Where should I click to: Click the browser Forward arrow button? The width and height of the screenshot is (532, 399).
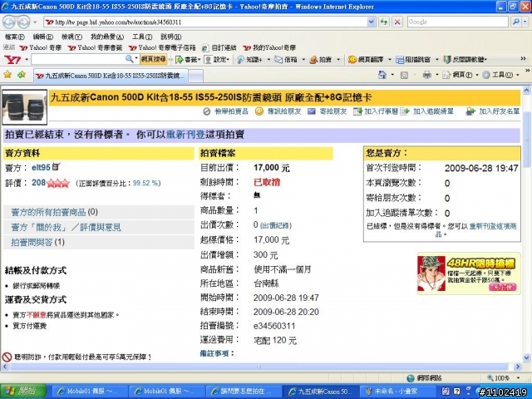point(23,22)
